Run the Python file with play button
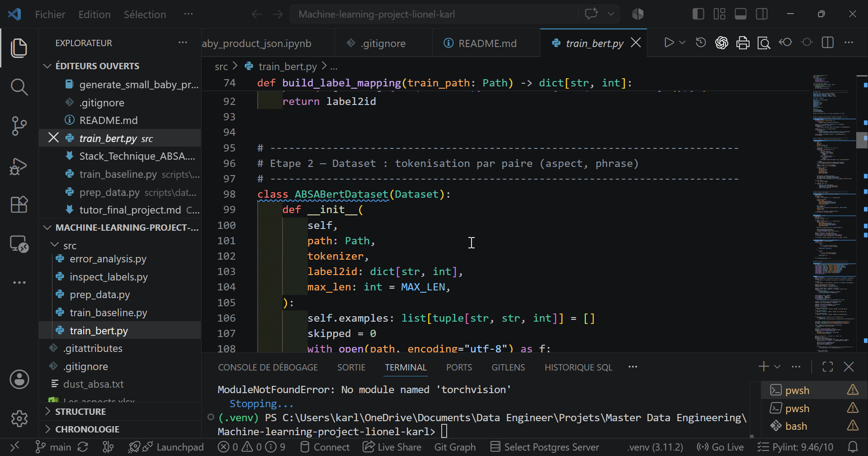 (669, 43)
